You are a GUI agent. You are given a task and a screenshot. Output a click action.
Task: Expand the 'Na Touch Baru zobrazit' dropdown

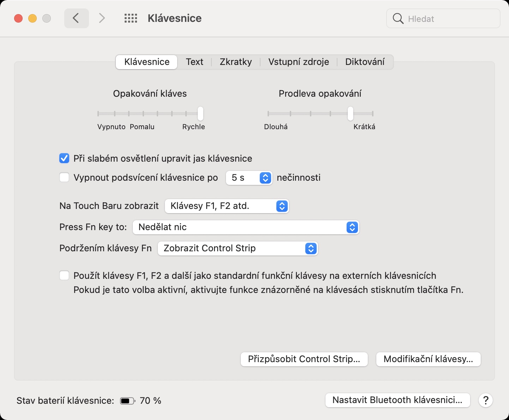click(227, 206)
